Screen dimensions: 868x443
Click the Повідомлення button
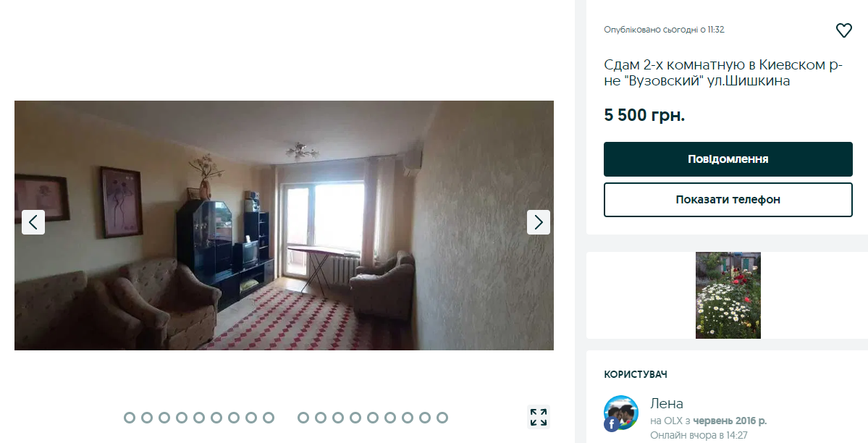[x=728, y=159]
